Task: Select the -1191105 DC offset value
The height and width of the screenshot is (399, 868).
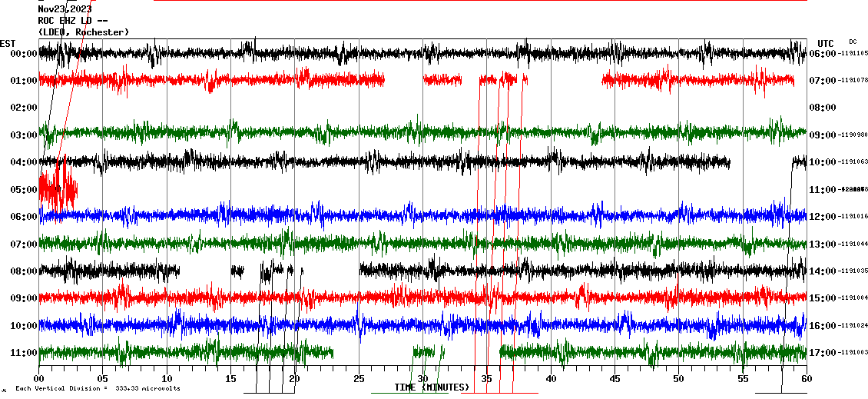Action: pyautogui.click(x=853, y=54)
